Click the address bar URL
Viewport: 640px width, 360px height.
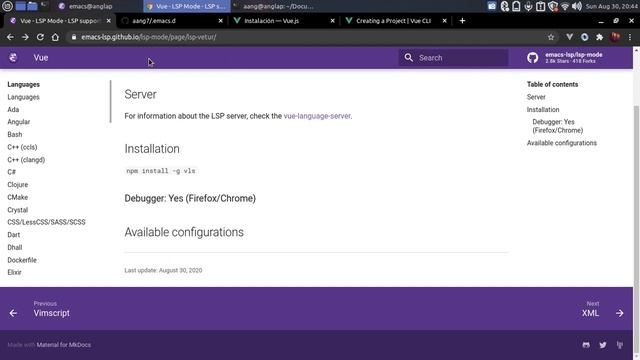coord(149,37)
